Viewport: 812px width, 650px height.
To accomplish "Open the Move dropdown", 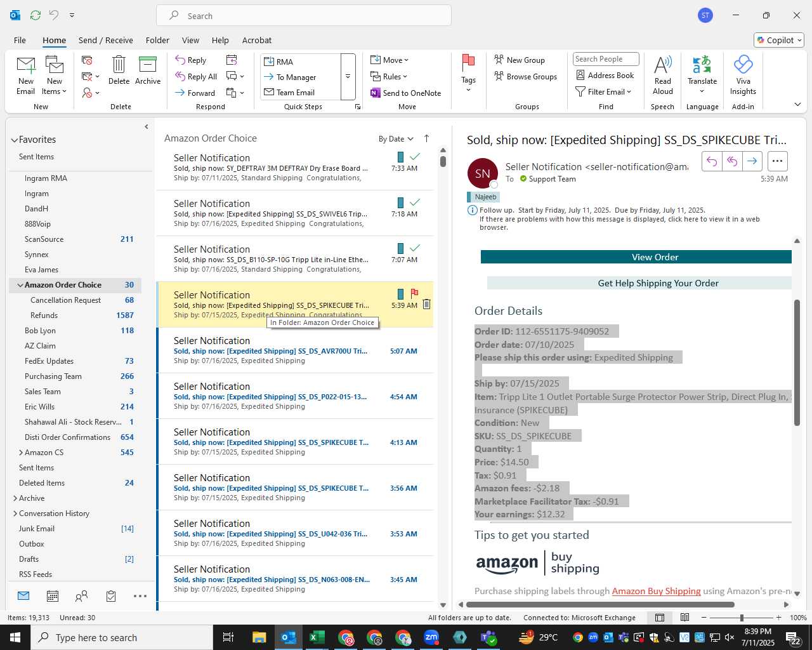I will pos(390,60).
